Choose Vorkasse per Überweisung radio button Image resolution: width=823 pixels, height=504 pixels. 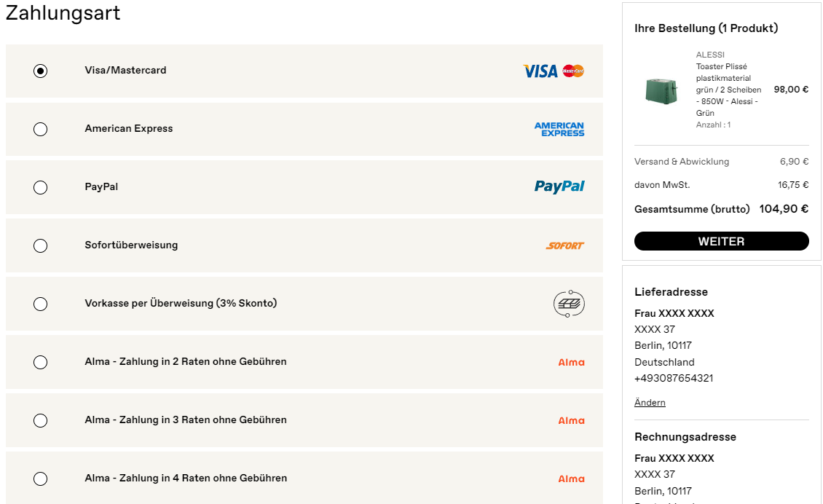pos(40,304)
